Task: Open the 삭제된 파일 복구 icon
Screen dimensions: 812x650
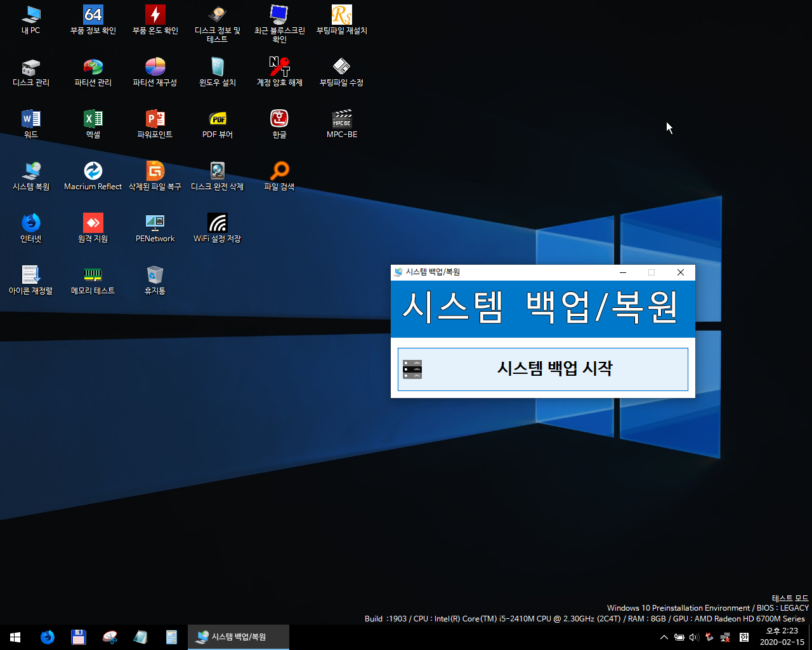Action: [x=155, y=176]
